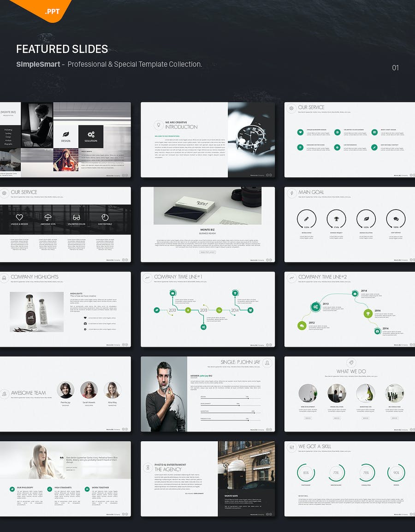Viewport: 415px width, 532px height.
Task: Click the pencil icon in Main Goal
Action: pyautogui.click(x=306, y=219)
